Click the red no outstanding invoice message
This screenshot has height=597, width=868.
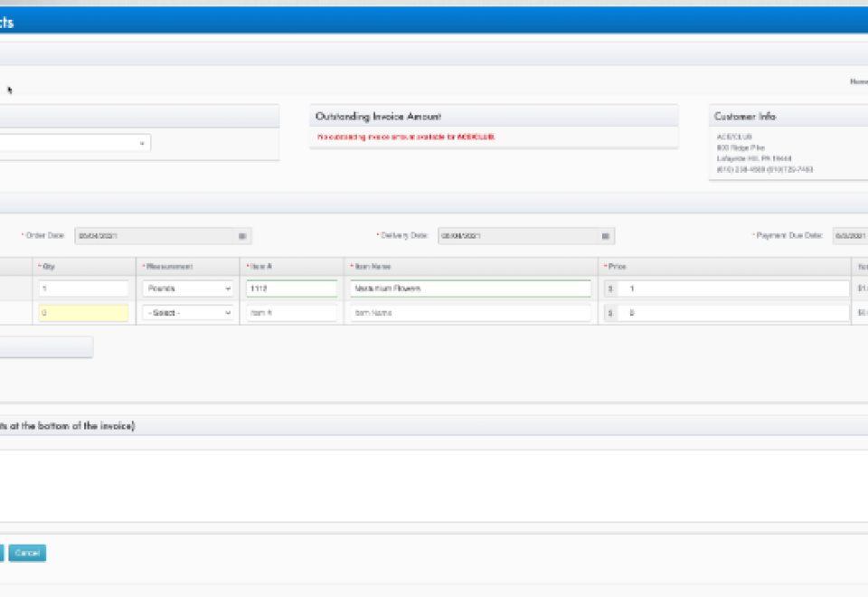[406, 137]
